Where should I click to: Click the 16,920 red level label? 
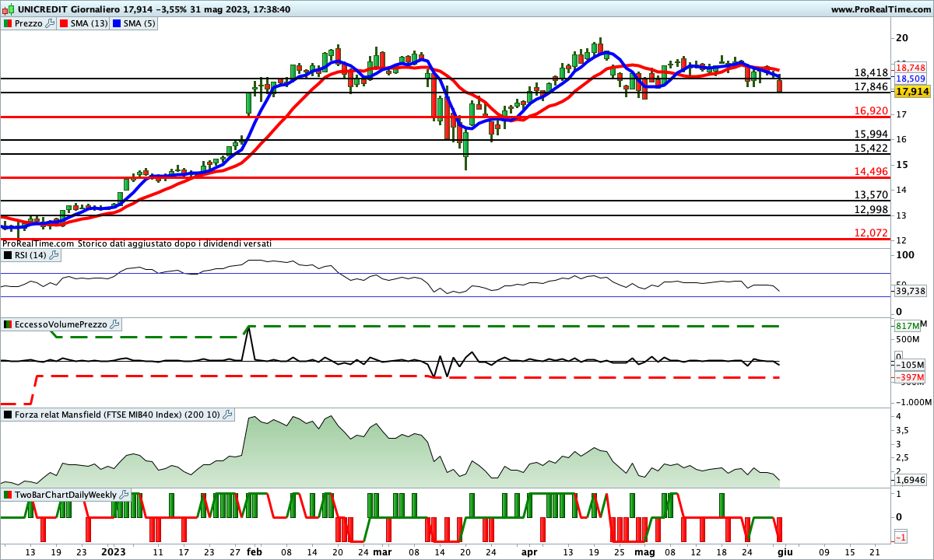871,111
